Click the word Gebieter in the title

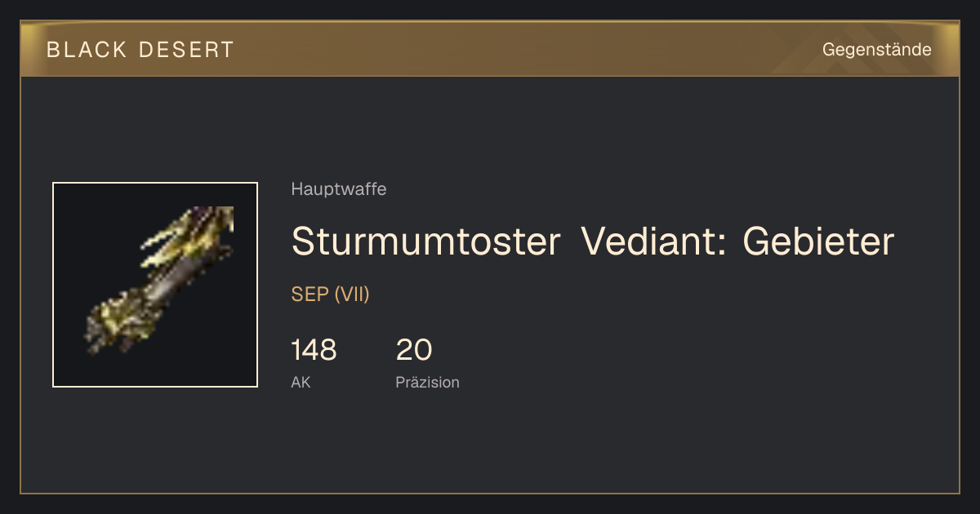coord(819,241)
